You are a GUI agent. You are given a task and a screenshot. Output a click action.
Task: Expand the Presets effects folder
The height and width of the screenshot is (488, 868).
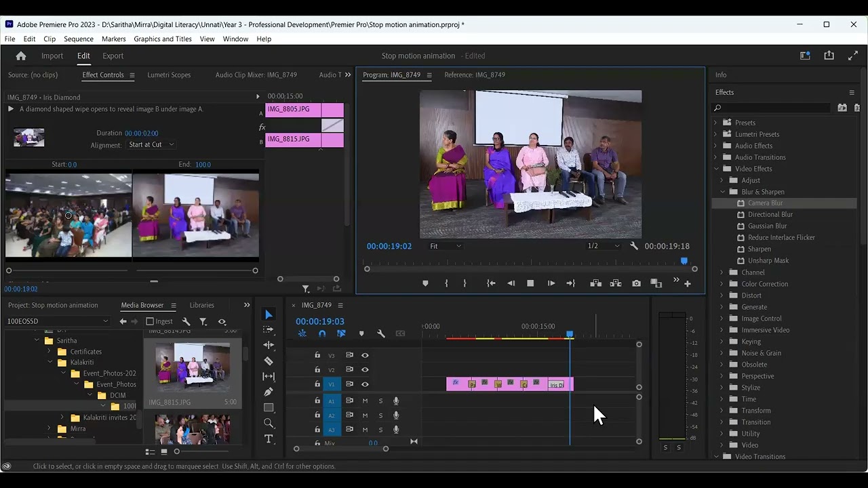pyautogui.click(x=715, y=123)
